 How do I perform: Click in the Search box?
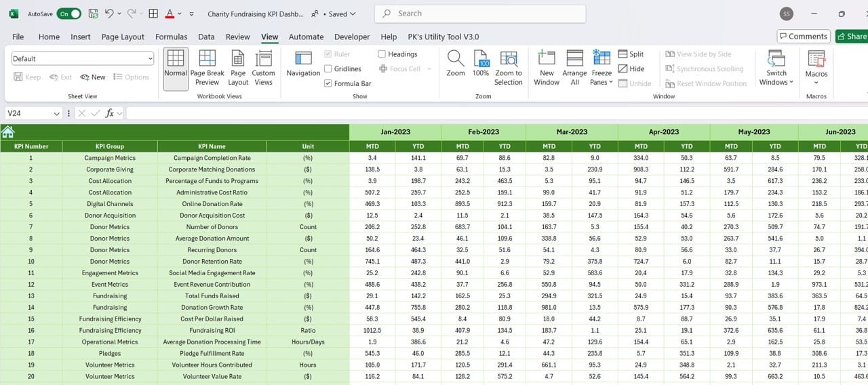480,14
